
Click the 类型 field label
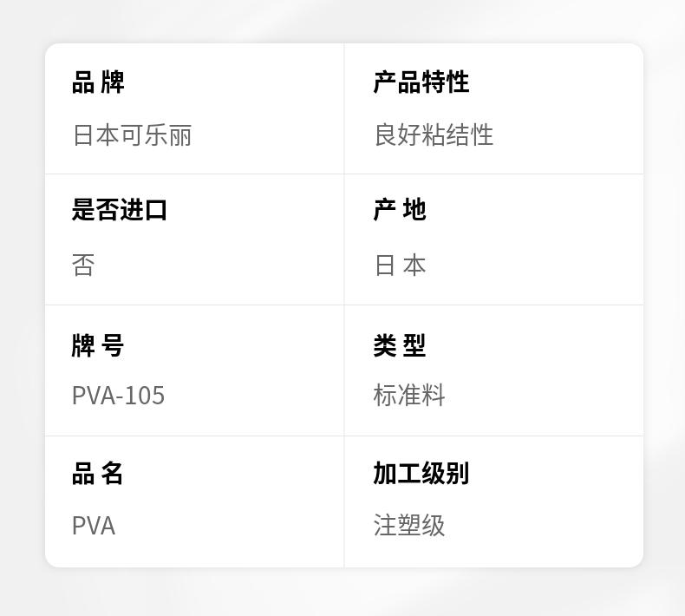click(x=400, y=345)
